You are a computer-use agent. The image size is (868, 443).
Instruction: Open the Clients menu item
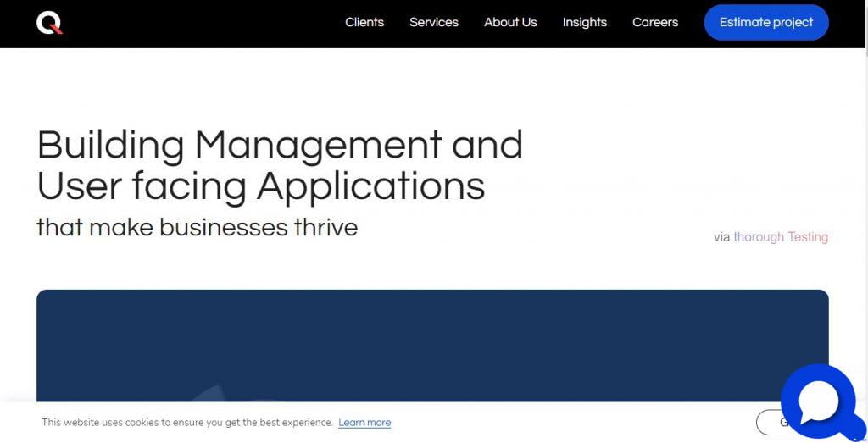click(x=364, y=23)
